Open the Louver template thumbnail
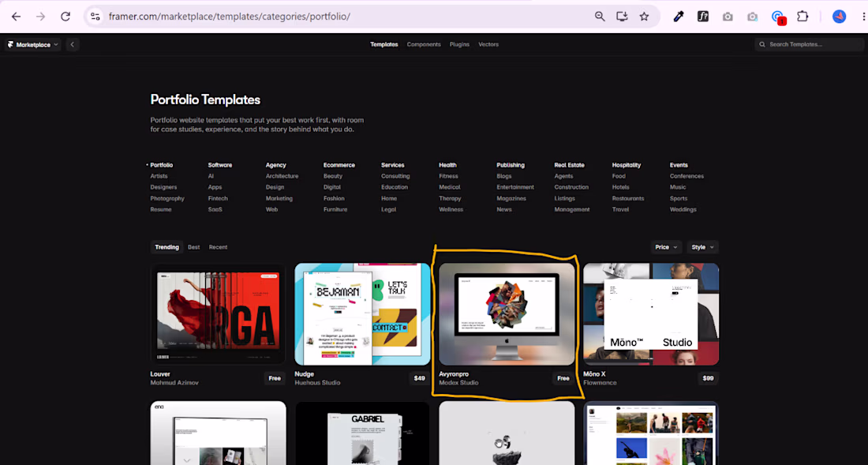Image resolution: width=868 pixels, height=465 pixels. (218, 314)
